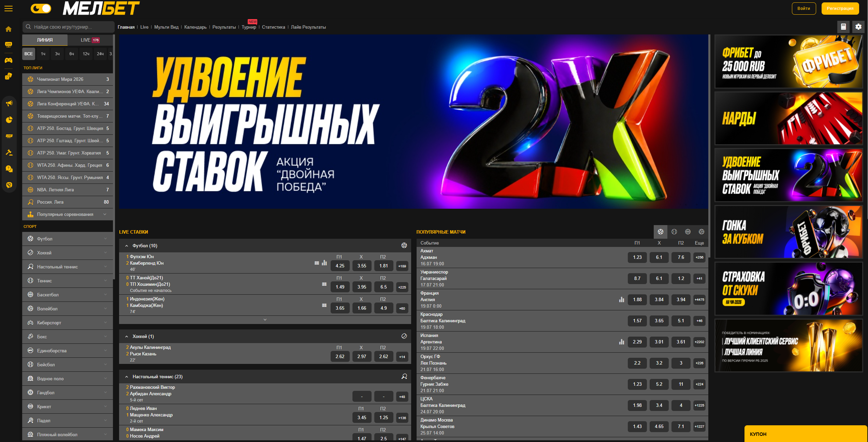Open the hamburger menu
The height and width of the screenshot is (442, 868).
[x=9, y=9]
